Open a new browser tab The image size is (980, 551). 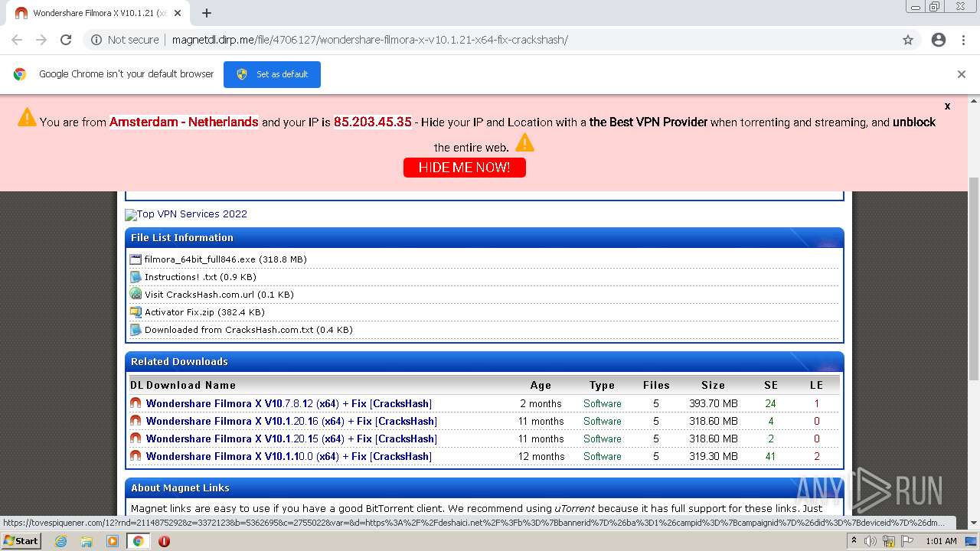coord(207,13)
